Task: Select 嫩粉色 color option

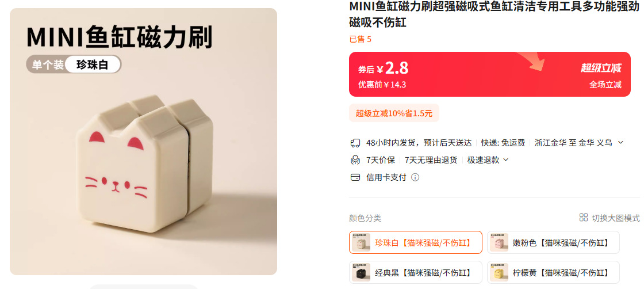Action: tap(553, 242)
